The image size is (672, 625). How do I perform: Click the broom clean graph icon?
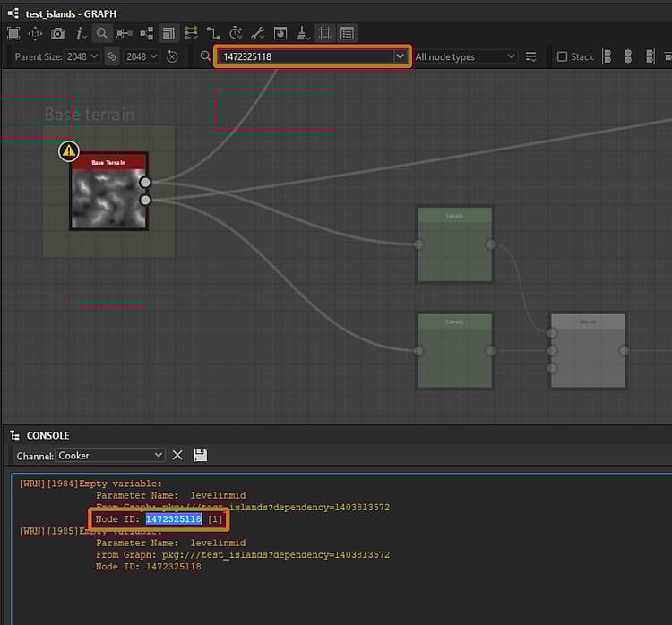tap(302, 33)
